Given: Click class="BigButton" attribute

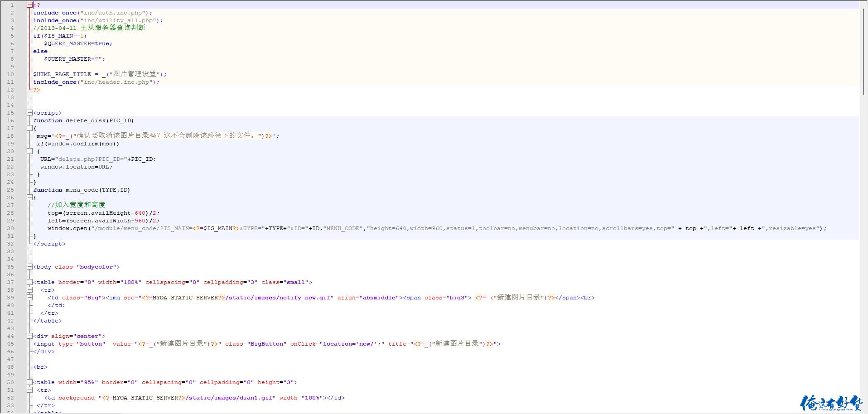Looking at the screenshot, I should pos(256,344).
